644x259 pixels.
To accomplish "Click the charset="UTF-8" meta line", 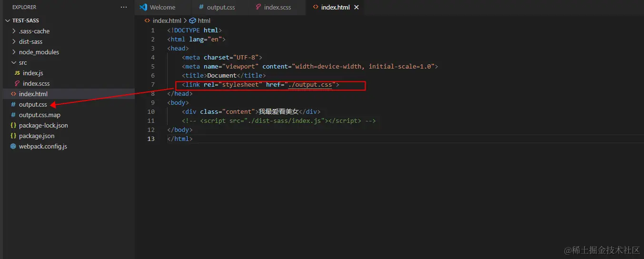I will [x=222, y=58].
